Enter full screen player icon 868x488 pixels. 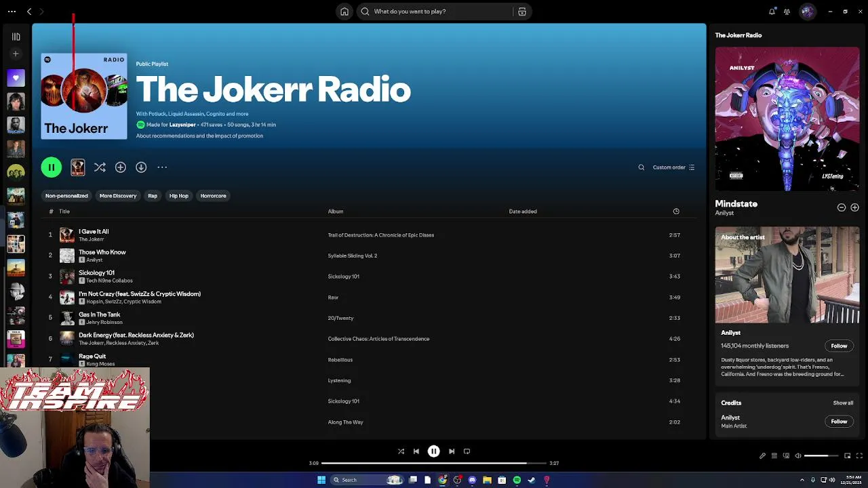coord(859,456)
